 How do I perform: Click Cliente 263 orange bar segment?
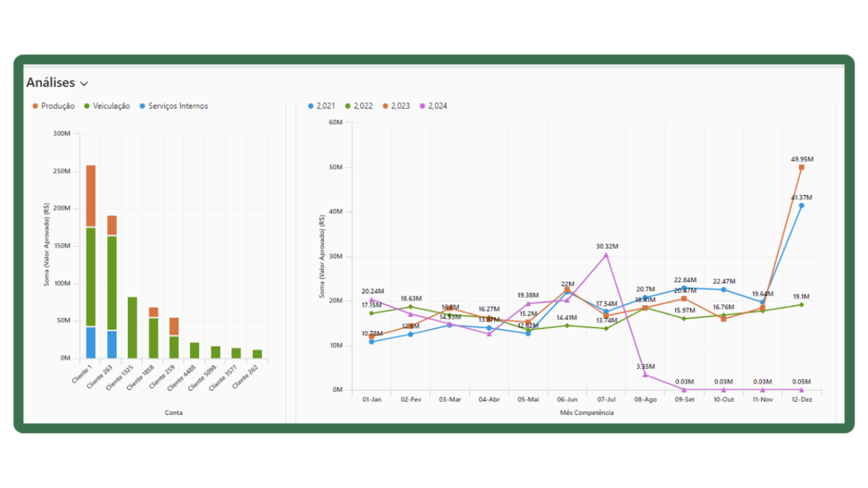click(112, 225)
